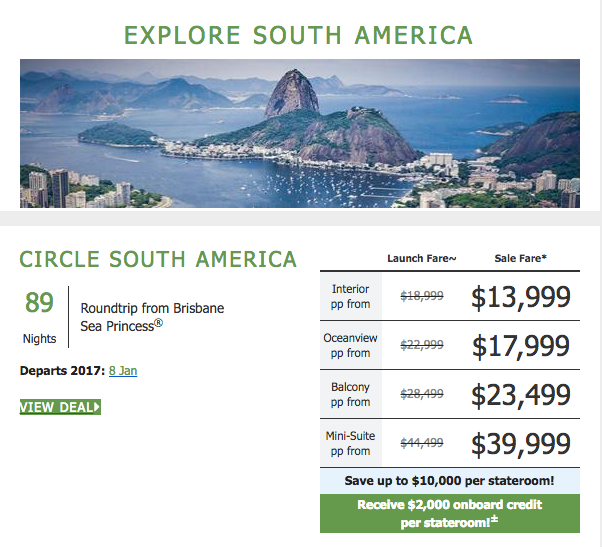Viewport: 602px width, 551px height.
Task: Click the struck-through $18,999 launch fare
Action: (422, 296)
